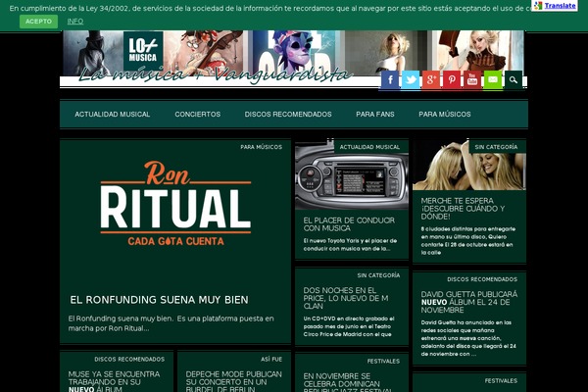Open the Pinterest icon

pyautogui.click(x=452, y=79)
